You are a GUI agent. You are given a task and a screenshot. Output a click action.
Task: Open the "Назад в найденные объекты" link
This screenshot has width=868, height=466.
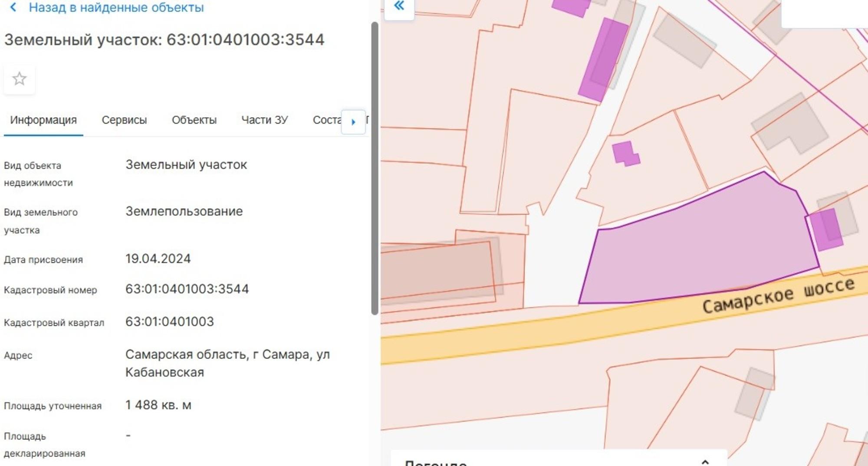[x=115, y=7]
